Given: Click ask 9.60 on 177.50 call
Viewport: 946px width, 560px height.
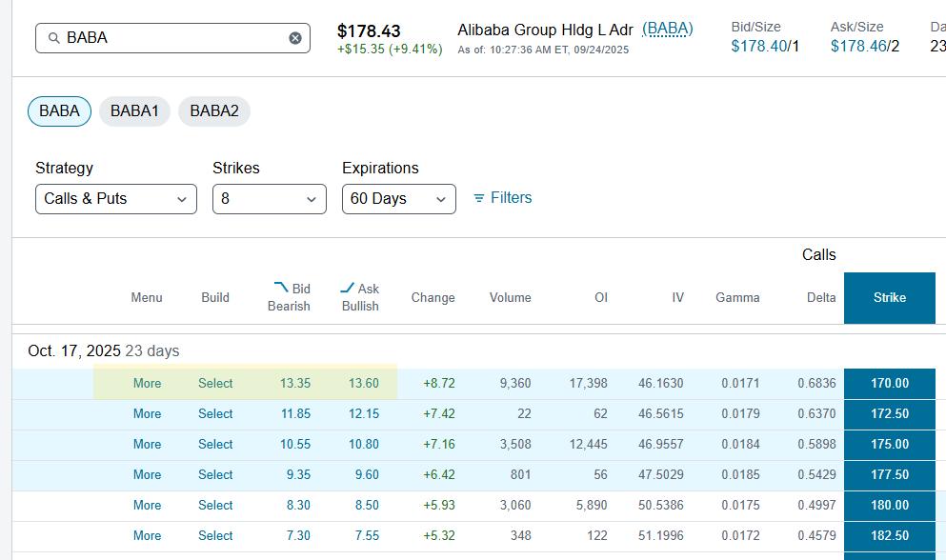Looking at the screenshot, I should point(367,475).
